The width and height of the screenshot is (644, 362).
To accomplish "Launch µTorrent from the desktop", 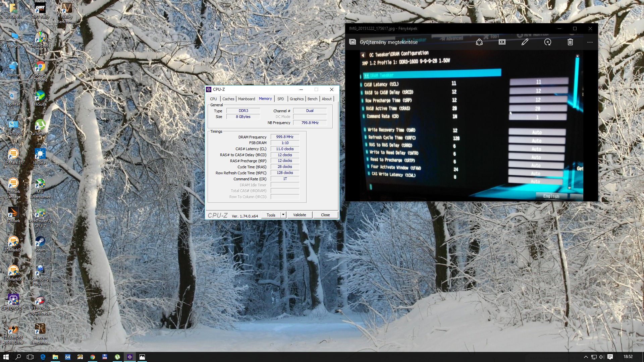I will (40, 127).
